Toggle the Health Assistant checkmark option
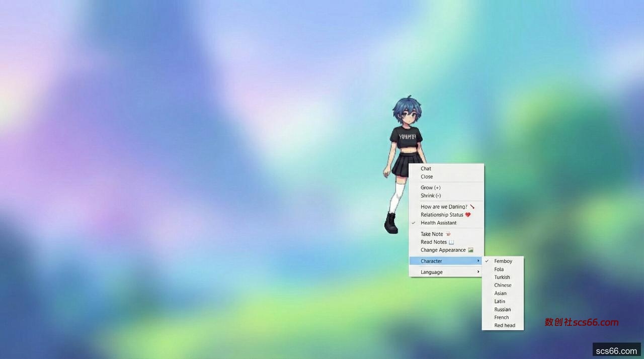644x359 pixels. [438, 223]
